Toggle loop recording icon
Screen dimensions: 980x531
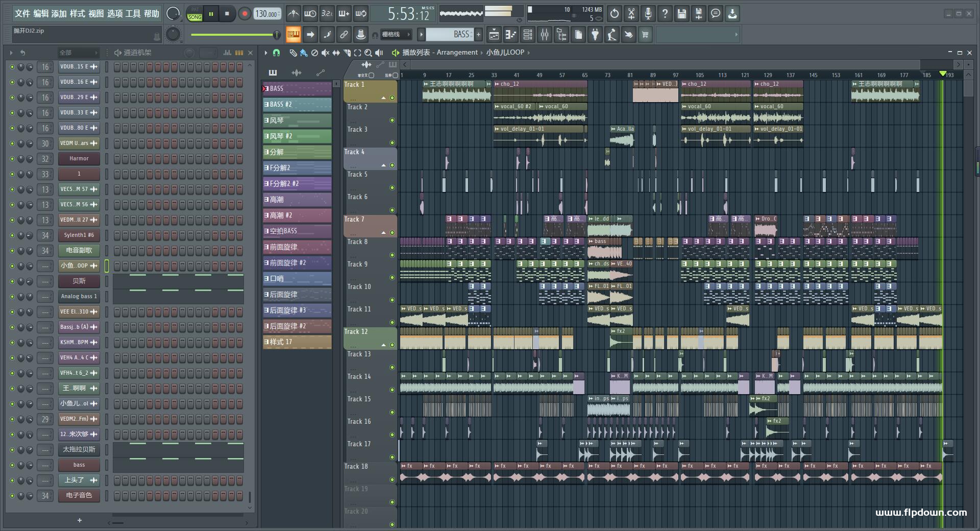point(361,14)
